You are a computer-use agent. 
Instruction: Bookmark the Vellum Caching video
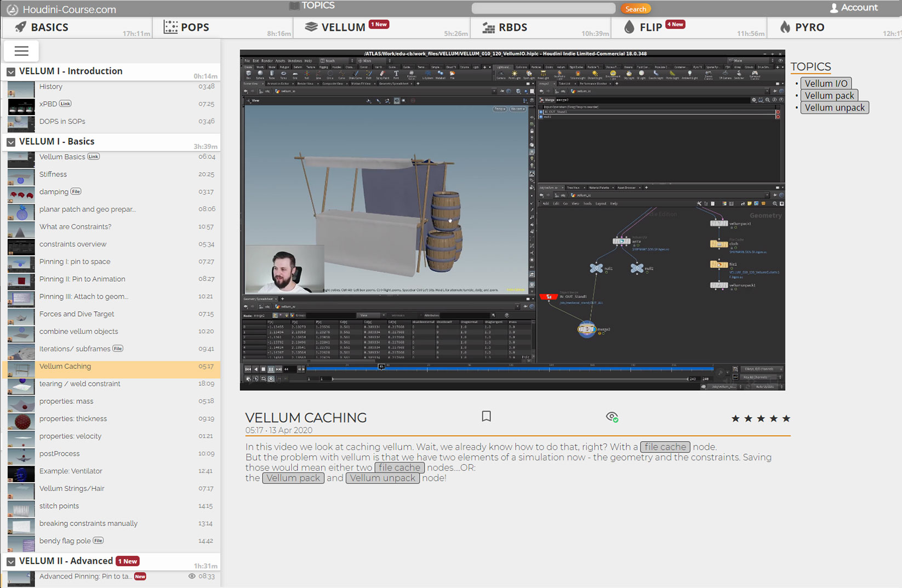486,416
